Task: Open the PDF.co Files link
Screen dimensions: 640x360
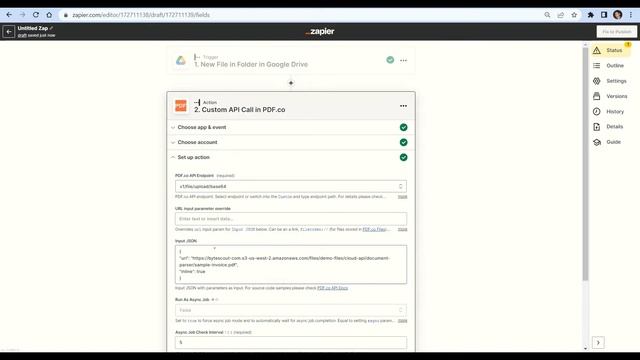Action: 374,229
